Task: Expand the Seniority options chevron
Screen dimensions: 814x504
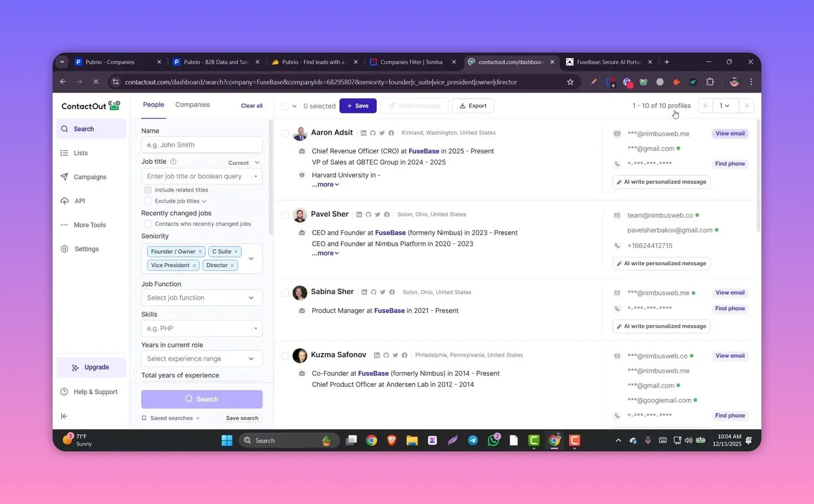Action: click(x=251, y=258)
